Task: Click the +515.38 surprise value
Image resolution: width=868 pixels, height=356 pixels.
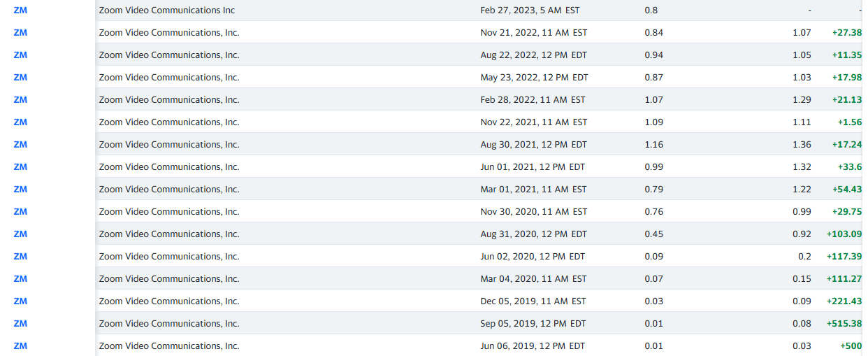Action: (844, 324)
